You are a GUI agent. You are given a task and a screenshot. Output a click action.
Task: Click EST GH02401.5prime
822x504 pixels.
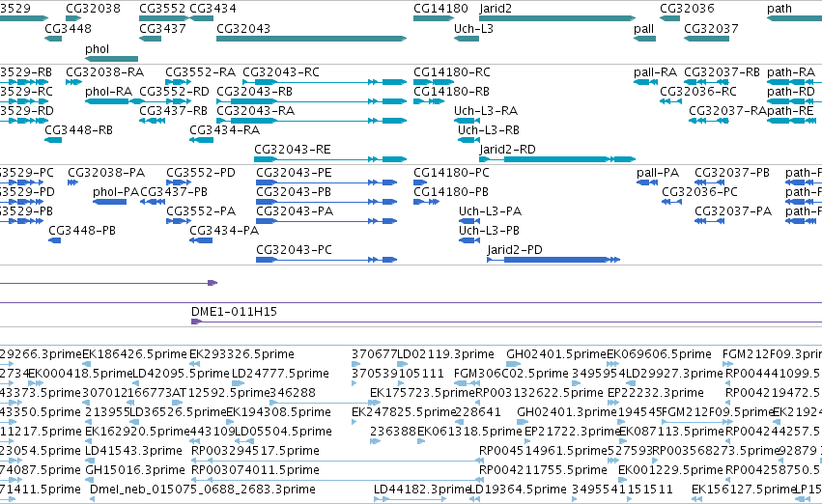click(556, 354)
